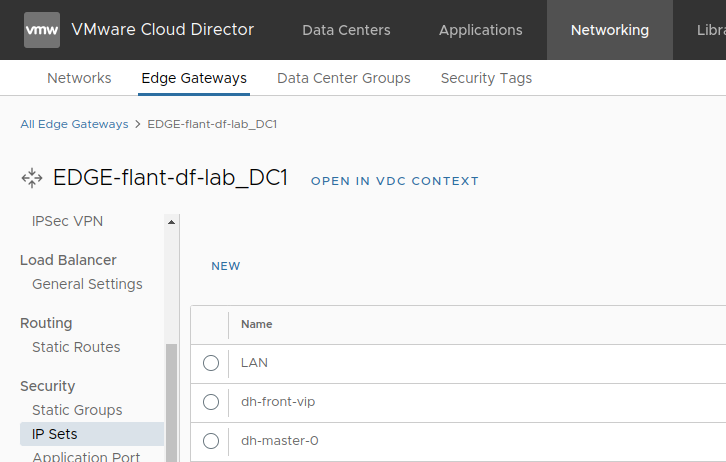Open IPSec VPN in sidebar
Image resolution: width=726 pixels, height=462 pixels.
67,221
